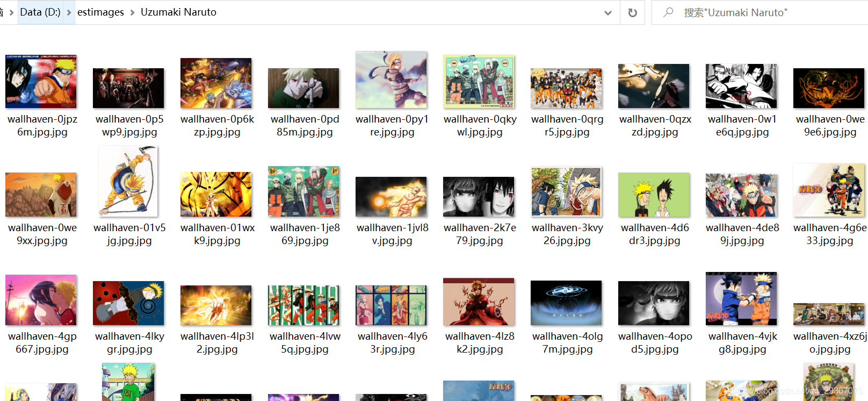Select thumbnail wallhaven-0we9e6.jpg.jpg
868x401 pixels.
(x=829, y=88)
